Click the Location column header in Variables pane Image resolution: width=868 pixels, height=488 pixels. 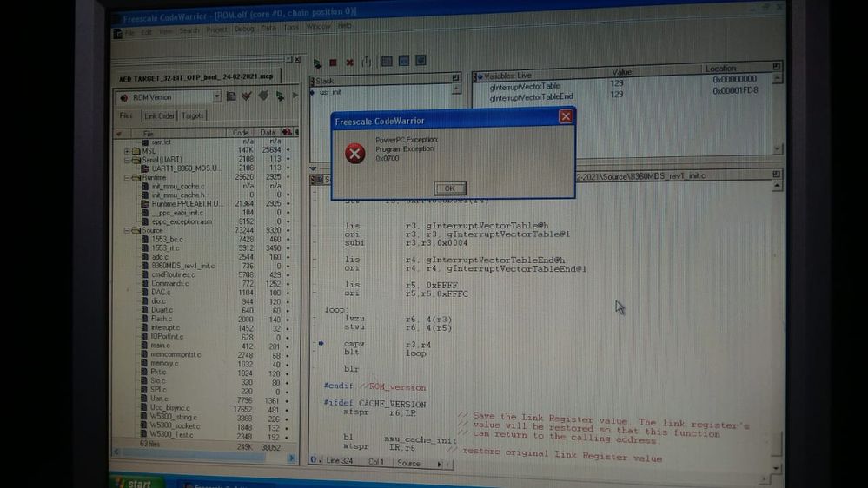[x=720, y=68]
